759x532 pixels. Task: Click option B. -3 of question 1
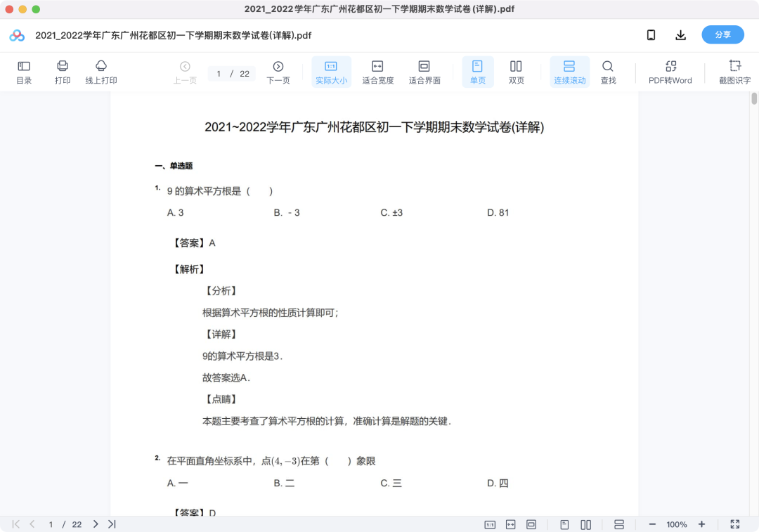[287, 212]
